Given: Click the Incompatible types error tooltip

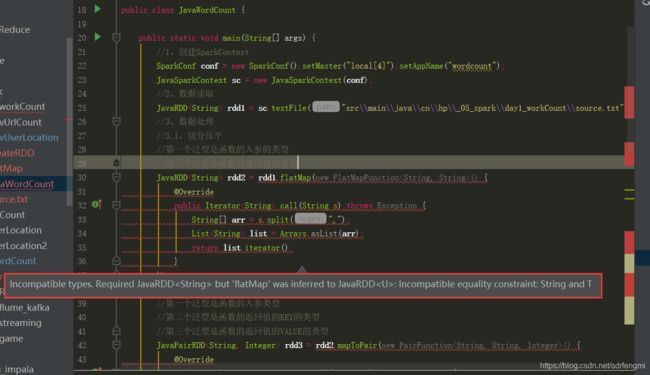Looking at the screenshot, I should click(303, 285).
